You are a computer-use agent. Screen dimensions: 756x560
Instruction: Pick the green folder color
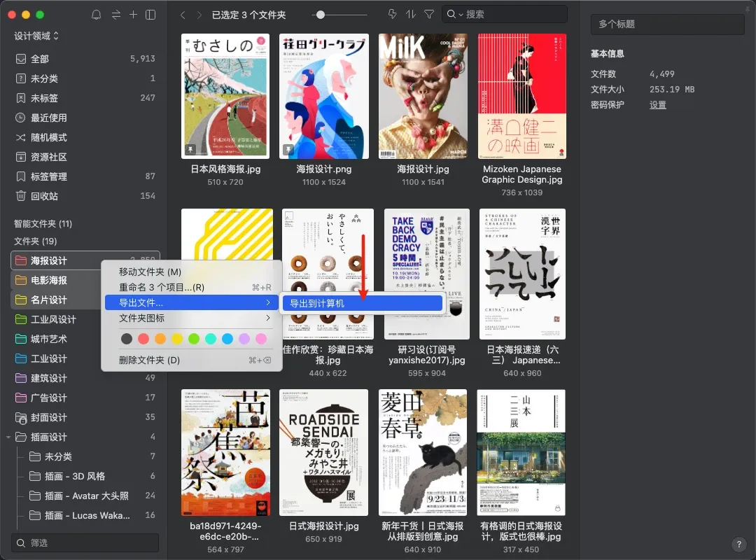pyautogui.click(x=194, y=339)
